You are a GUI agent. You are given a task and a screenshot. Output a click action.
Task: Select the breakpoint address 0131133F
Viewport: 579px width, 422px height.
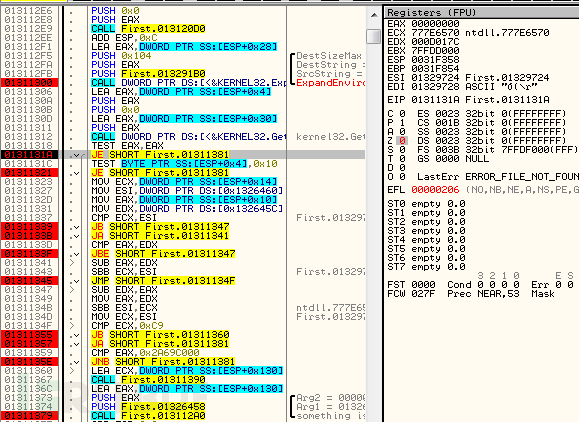point(29,254)
